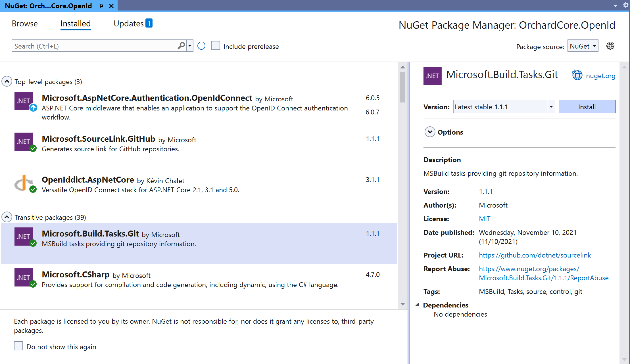Click the search magnifier icon

point(181,46)
